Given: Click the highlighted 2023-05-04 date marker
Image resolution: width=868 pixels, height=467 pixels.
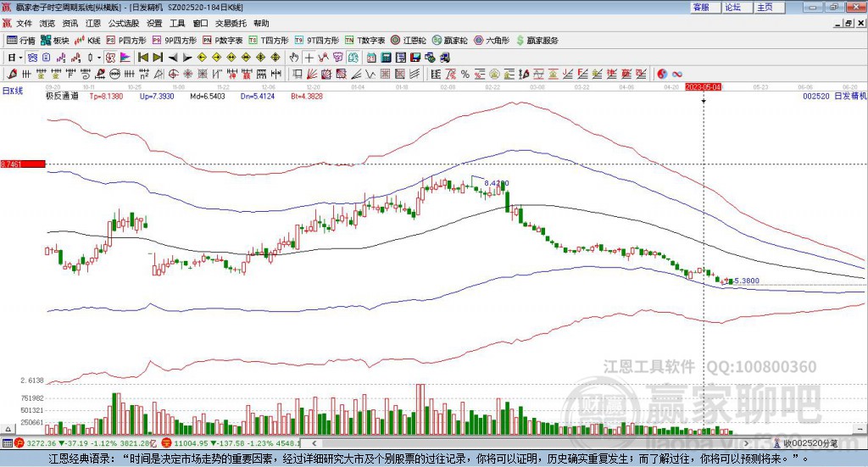Looking at the screenshot, I should point(703,86).
